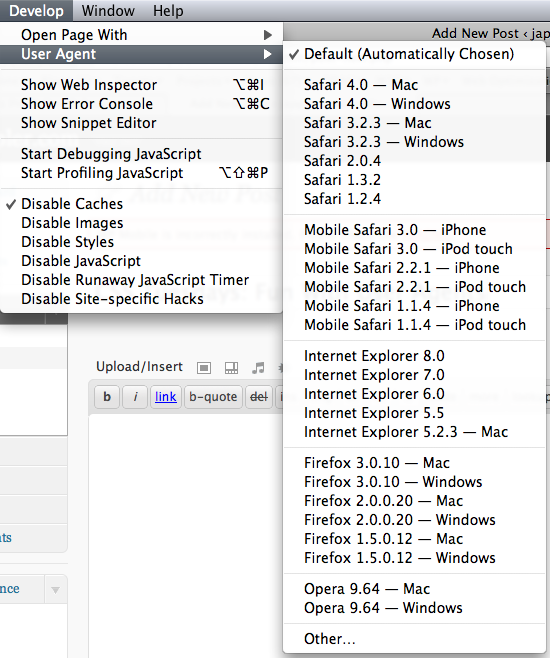
Task: Choose Internet Explorer 6.0
Action: [414, 394]
